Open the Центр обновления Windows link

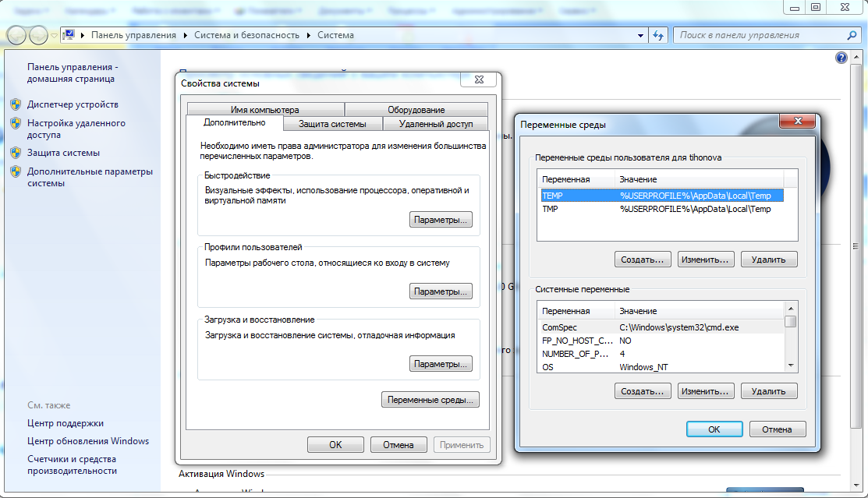pyautogui.click(x=87, y=441)
